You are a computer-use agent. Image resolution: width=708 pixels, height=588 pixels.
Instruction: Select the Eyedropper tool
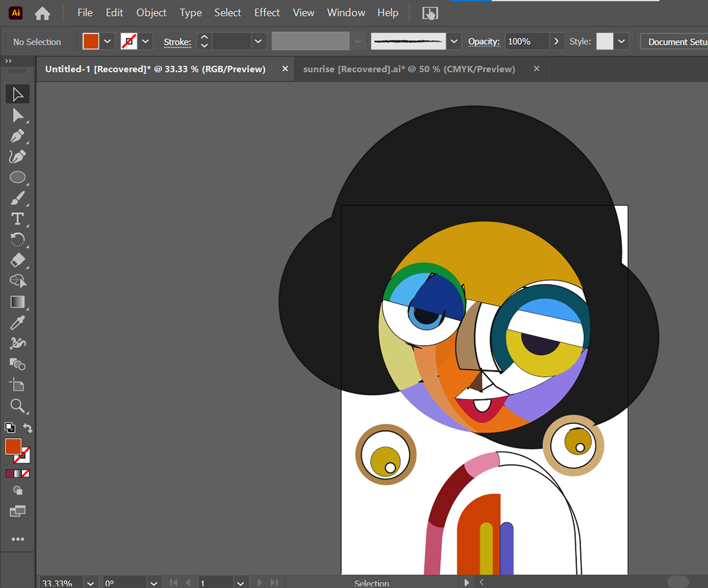pos(18,323)
